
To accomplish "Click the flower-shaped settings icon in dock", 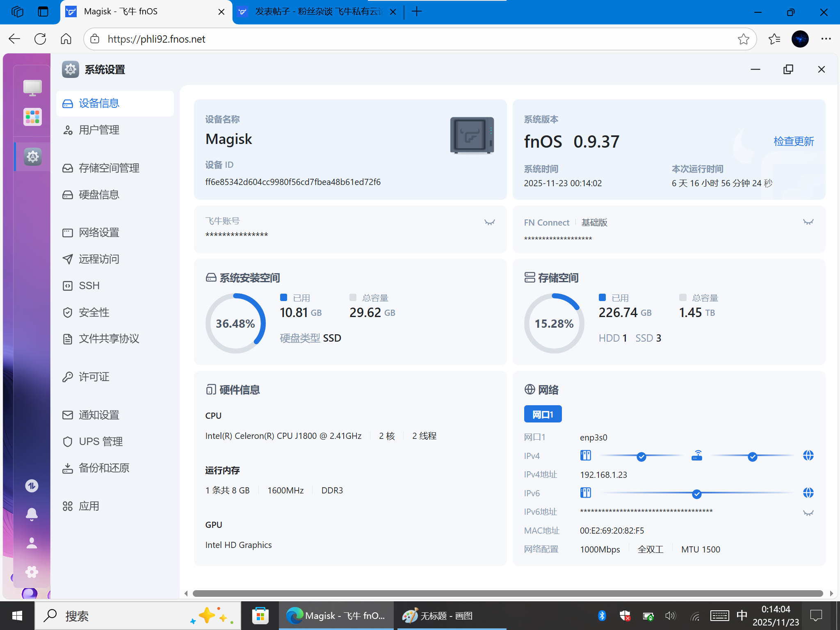I will (32, 572).
